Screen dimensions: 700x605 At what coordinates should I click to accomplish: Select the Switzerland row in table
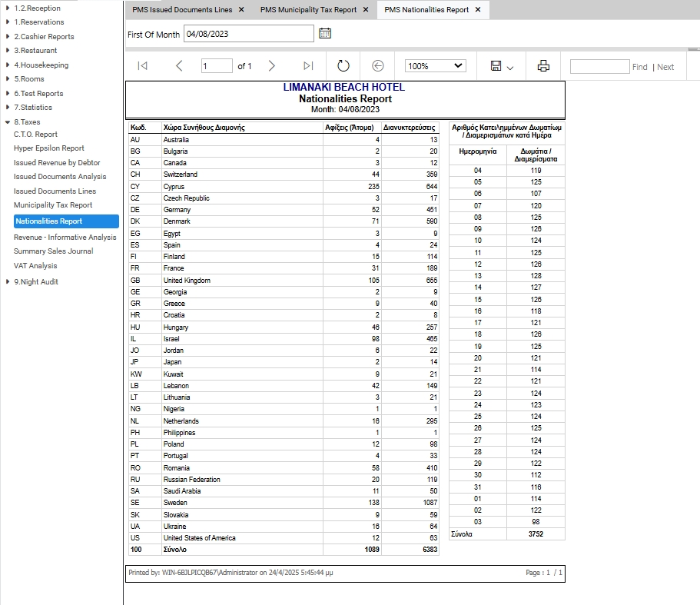point(284,175)
